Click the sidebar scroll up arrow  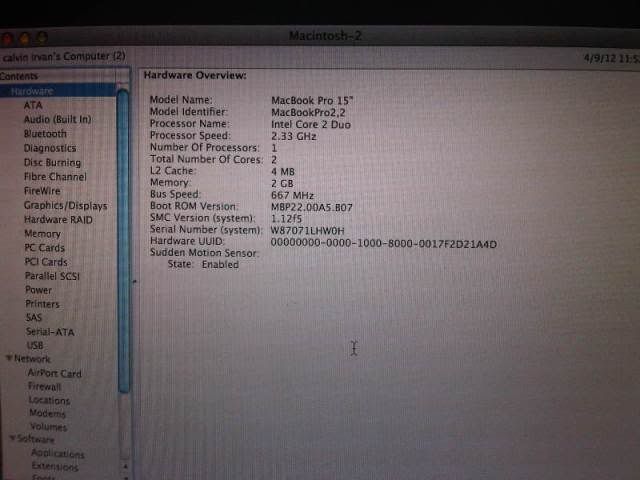125,466
